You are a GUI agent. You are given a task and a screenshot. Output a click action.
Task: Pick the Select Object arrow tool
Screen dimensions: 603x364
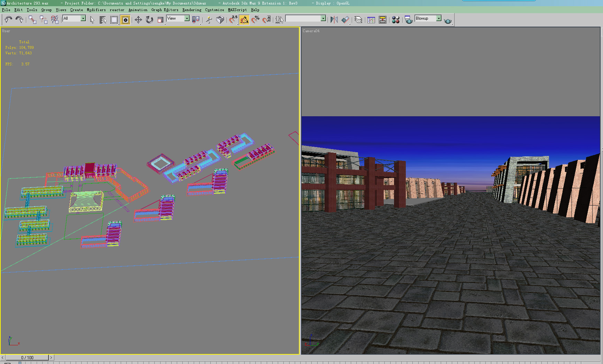point(92,20)
